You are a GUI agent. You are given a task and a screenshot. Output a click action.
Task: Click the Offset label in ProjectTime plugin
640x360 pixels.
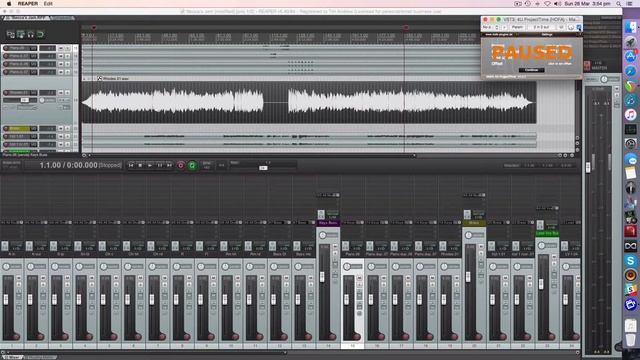click(497, 64)
